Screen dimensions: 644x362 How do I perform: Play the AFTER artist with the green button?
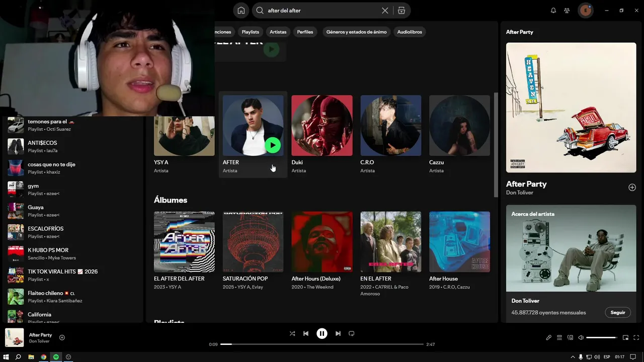pos(272,145)
